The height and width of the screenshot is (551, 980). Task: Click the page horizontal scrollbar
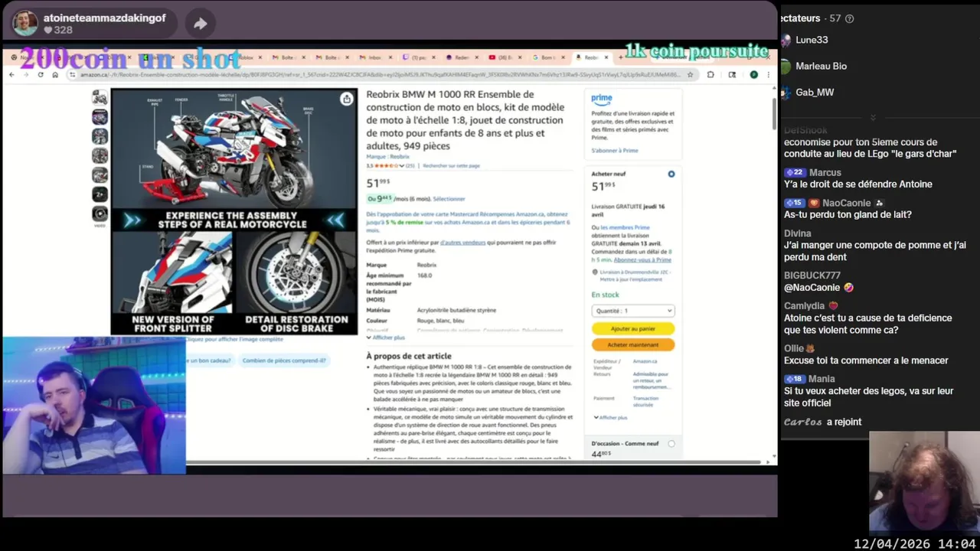(475, 462)
